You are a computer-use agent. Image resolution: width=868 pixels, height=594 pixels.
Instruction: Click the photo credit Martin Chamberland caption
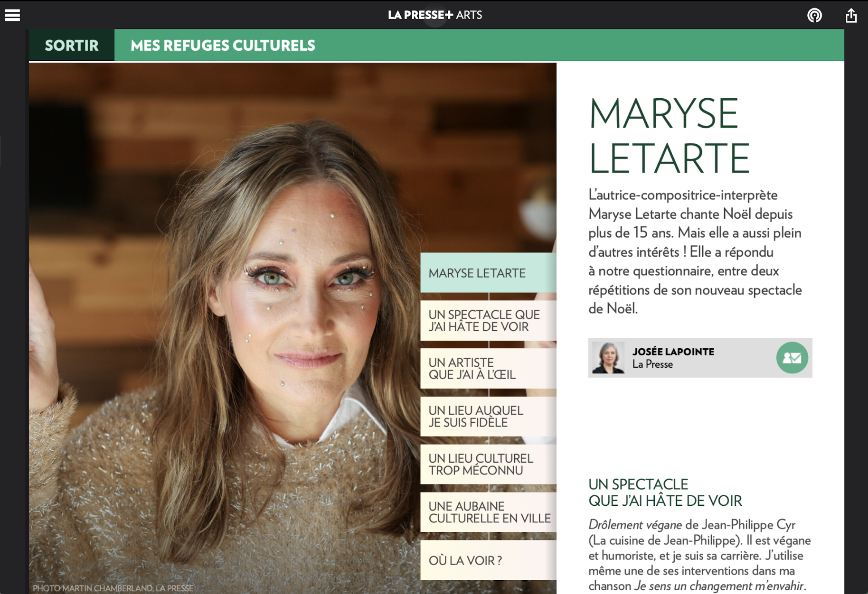(113, 588)
